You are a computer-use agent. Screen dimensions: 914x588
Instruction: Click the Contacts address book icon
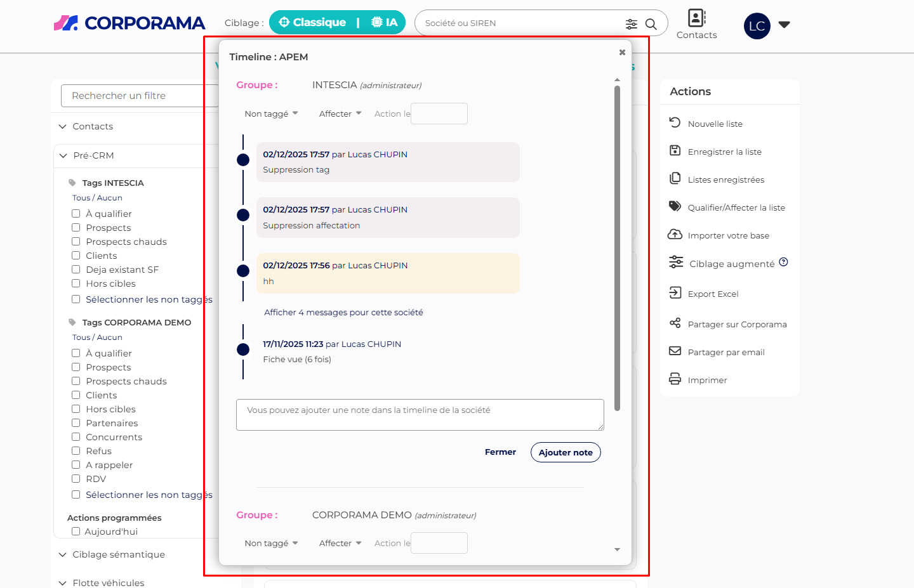point(696,18)
